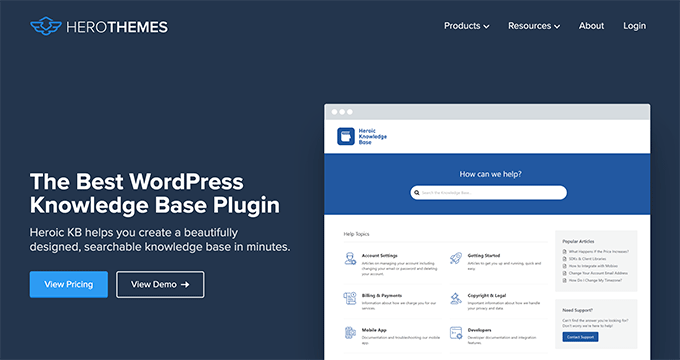
Task: Click the Getting Started rocket icon
Action: pos(456,259)
